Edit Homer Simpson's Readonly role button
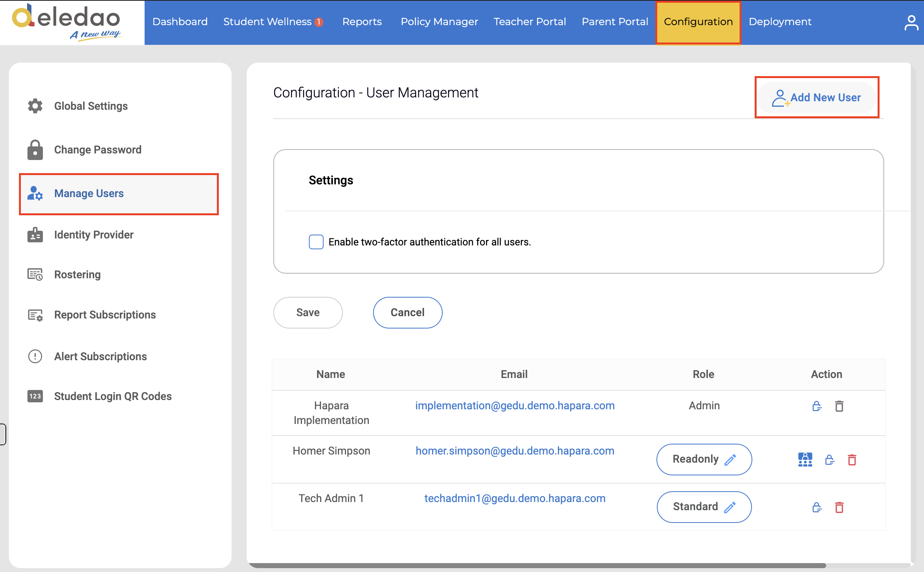924x572 pixels. coord(704,460)
